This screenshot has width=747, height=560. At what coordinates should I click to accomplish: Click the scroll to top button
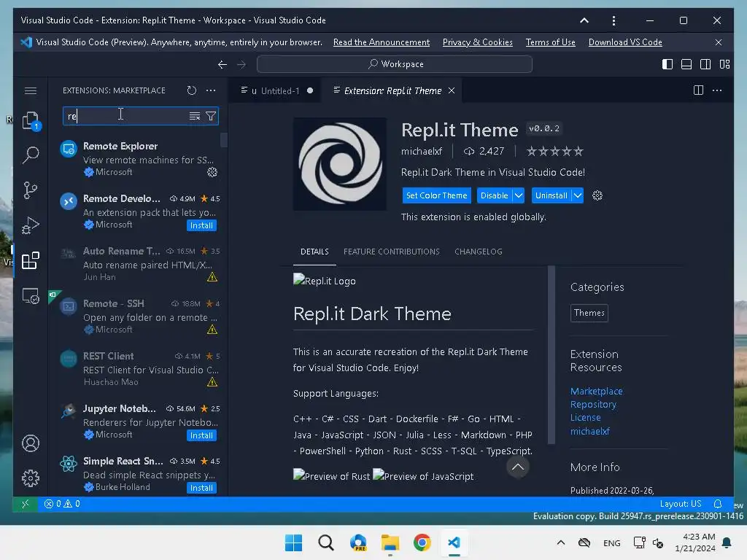518,467
